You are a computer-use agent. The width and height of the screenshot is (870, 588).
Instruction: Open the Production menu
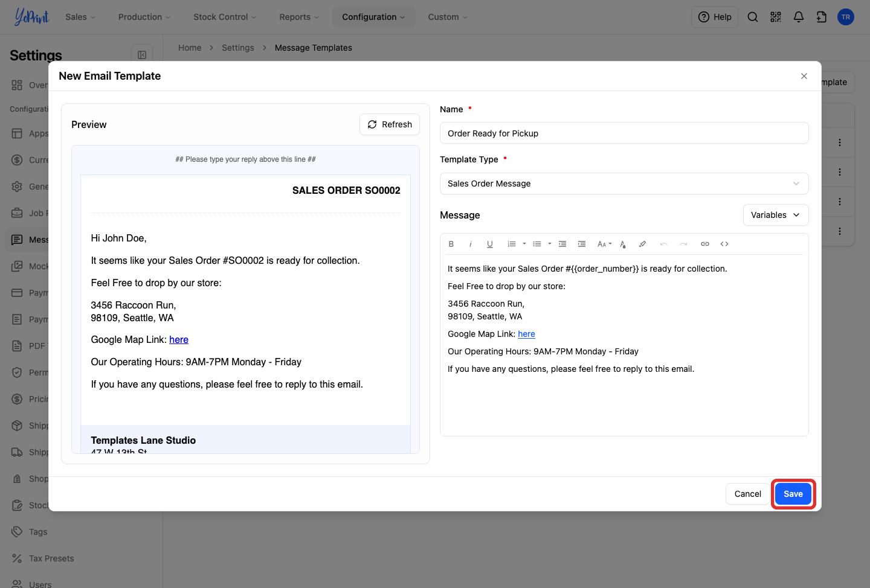click(144, 17)
